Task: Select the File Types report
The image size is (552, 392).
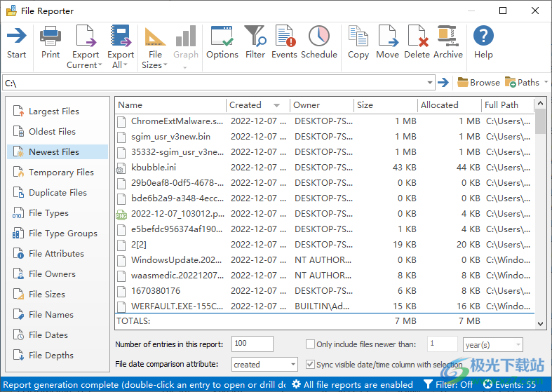Action: [58, 213]
